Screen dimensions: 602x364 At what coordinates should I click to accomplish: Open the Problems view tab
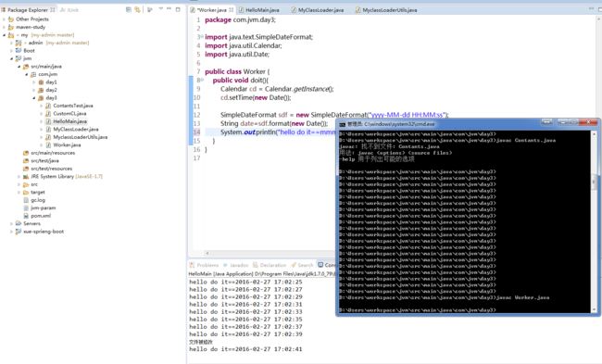205,265
